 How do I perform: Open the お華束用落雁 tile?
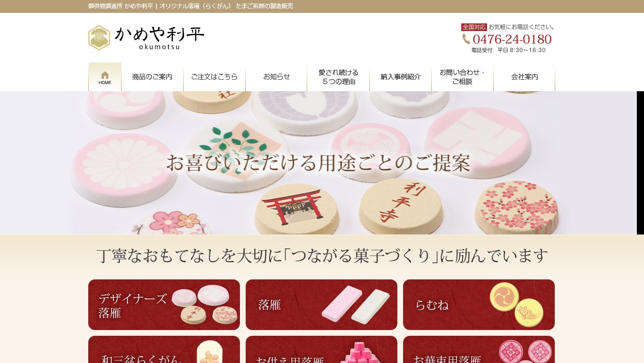click(x=479, y=350)
